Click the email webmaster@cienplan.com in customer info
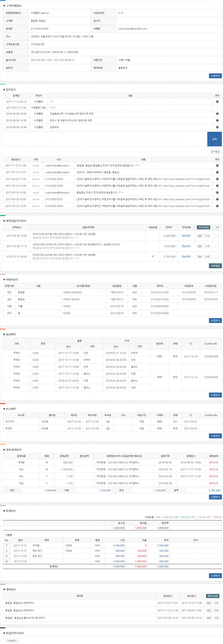The image size is (223, 644). [x=133, y=29]
